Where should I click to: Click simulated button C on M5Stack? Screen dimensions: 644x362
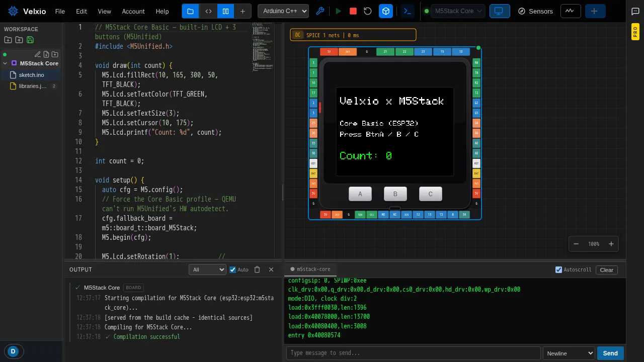(430, 194)
